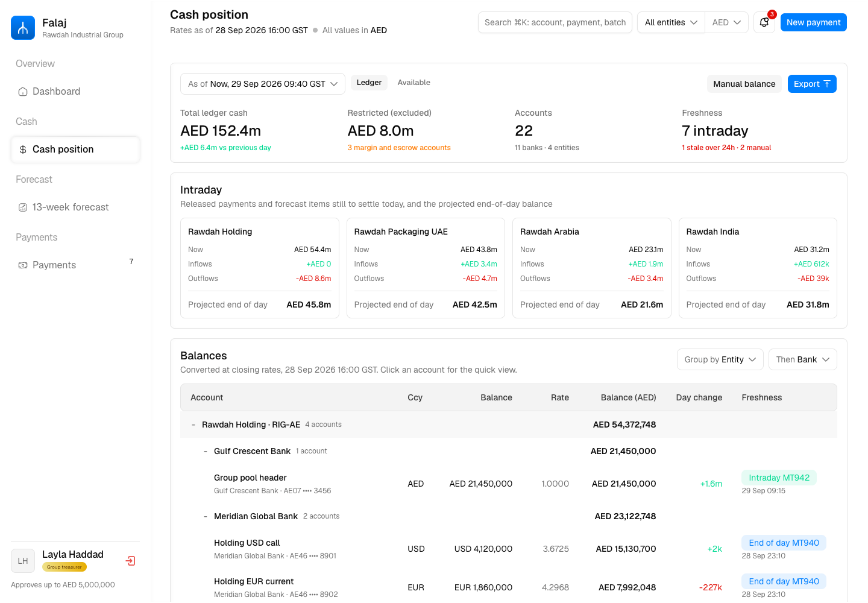Click the Freshness column header

click(x=762, y=397)
